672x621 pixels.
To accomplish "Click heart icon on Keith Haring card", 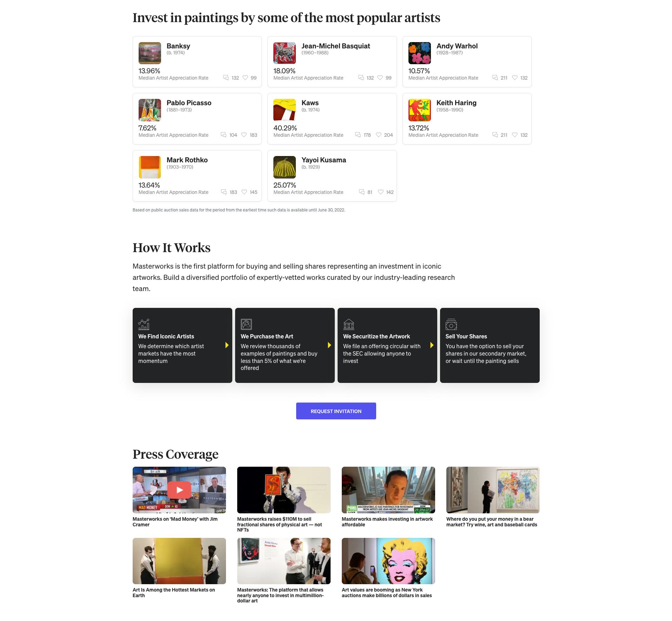I will 515,135.
